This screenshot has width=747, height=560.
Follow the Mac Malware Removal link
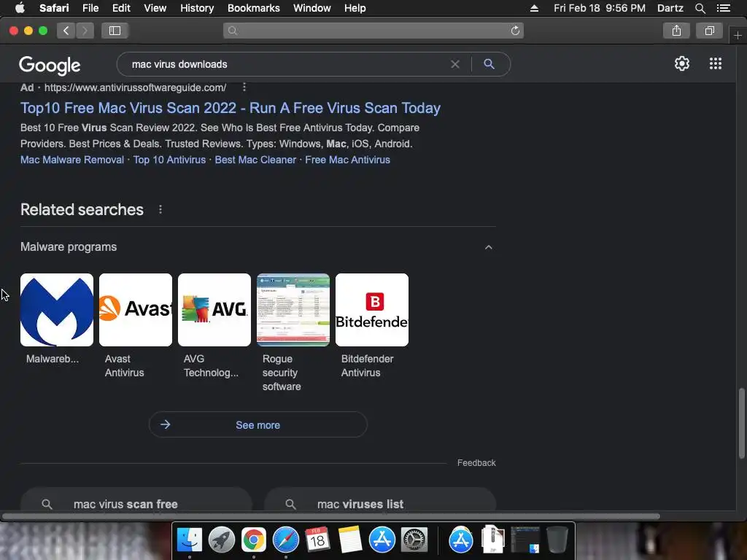point(72,160)
